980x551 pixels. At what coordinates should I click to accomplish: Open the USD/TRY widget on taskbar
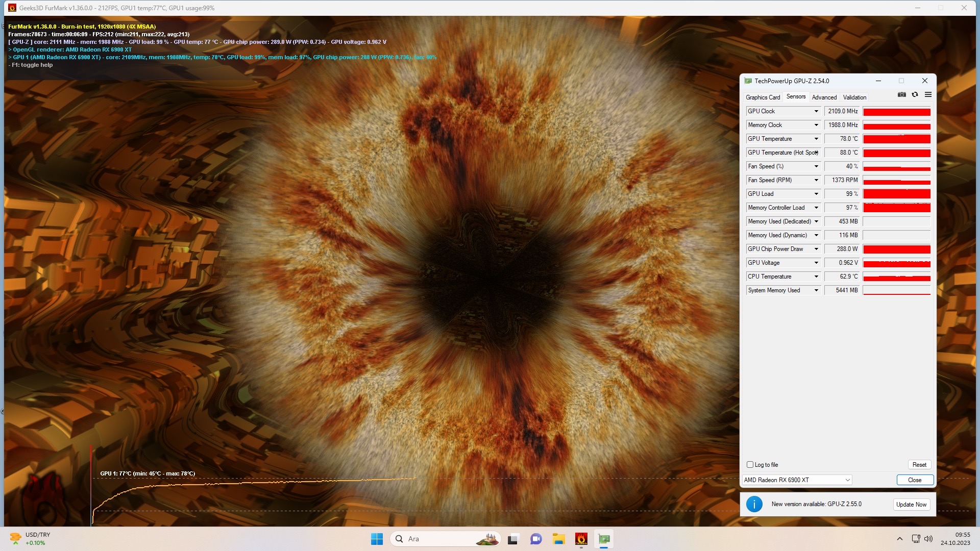tap(31, 539)
